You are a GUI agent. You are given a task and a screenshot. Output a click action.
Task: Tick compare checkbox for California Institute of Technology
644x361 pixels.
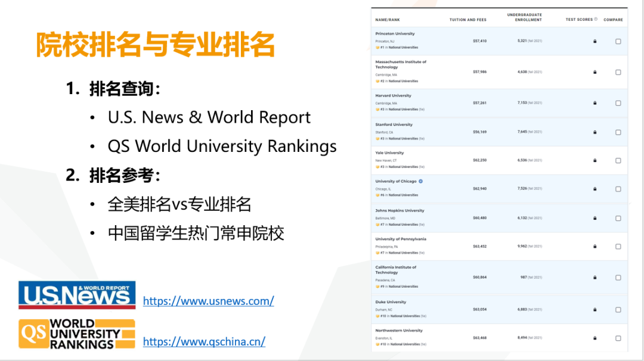click(x=618, y=278)
